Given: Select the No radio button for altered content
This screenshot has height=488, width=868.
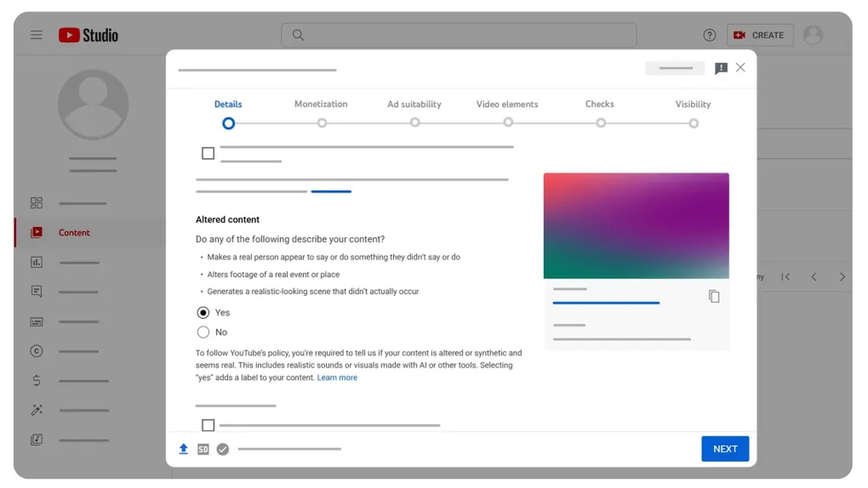Looking at the screenshot, I should 203,332.
